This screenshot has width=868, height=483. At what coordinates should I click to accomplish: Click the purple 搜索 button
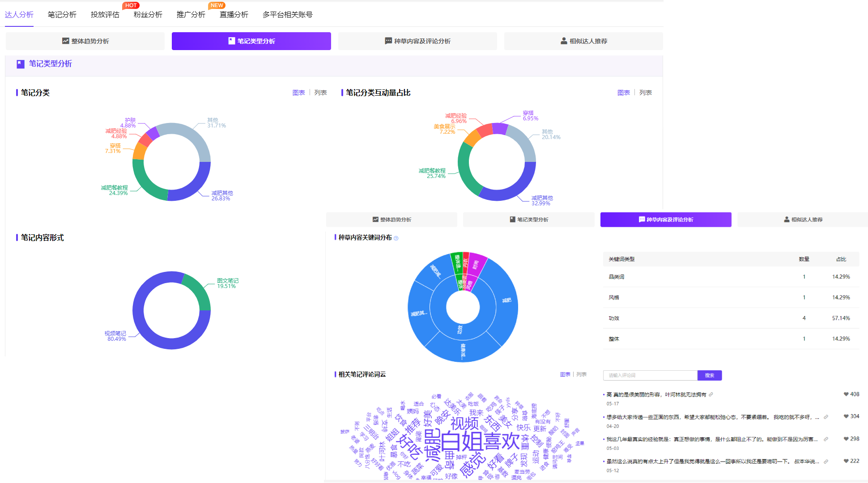click(x=710, y=375)
